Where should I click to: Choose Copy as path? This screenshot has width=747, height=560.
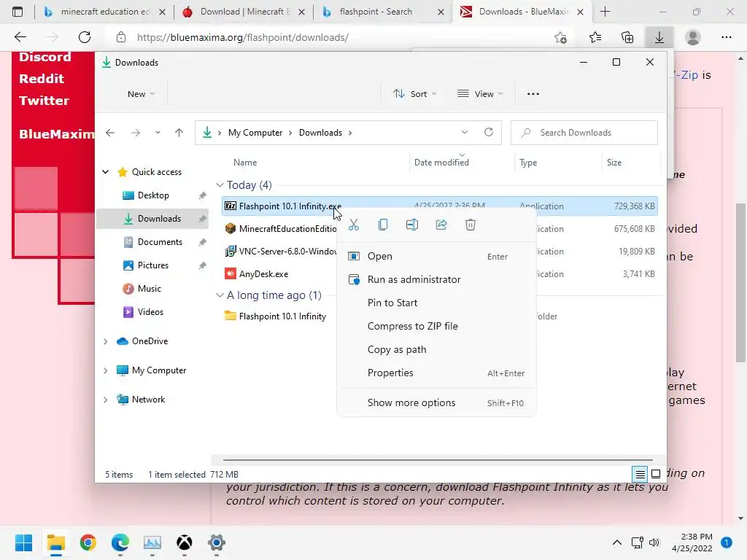436,349
